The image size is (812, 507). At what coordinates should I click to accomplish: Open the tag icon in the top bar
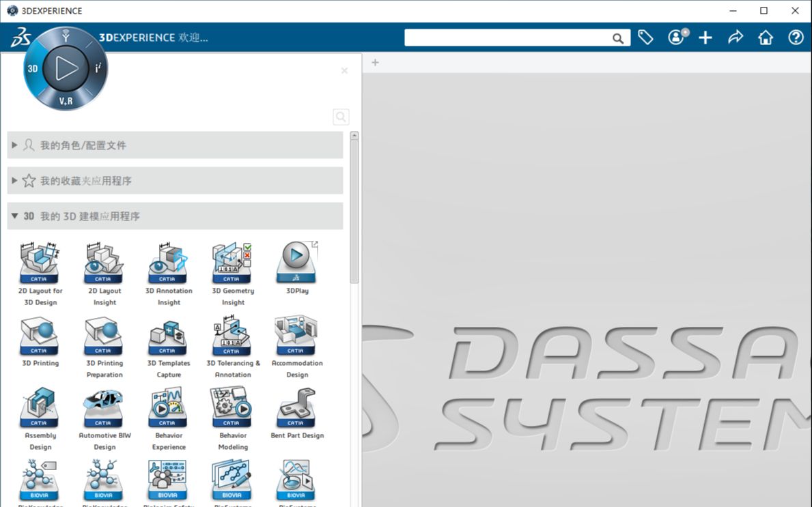(645, 38)
